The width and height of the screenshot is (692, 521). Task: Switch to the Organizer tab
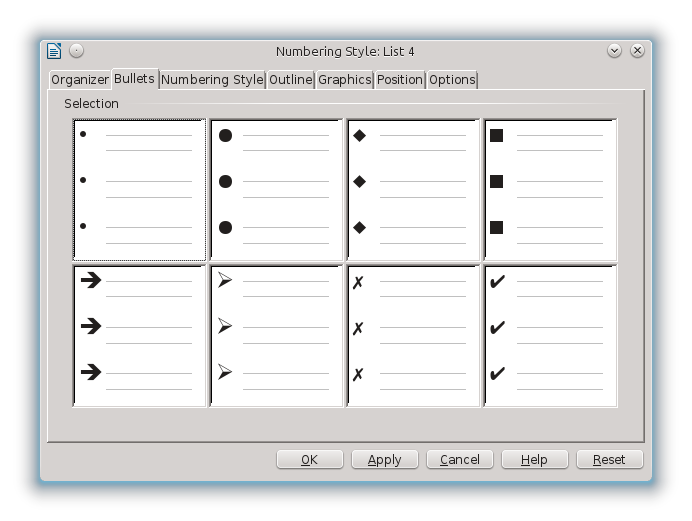(80, 80)
